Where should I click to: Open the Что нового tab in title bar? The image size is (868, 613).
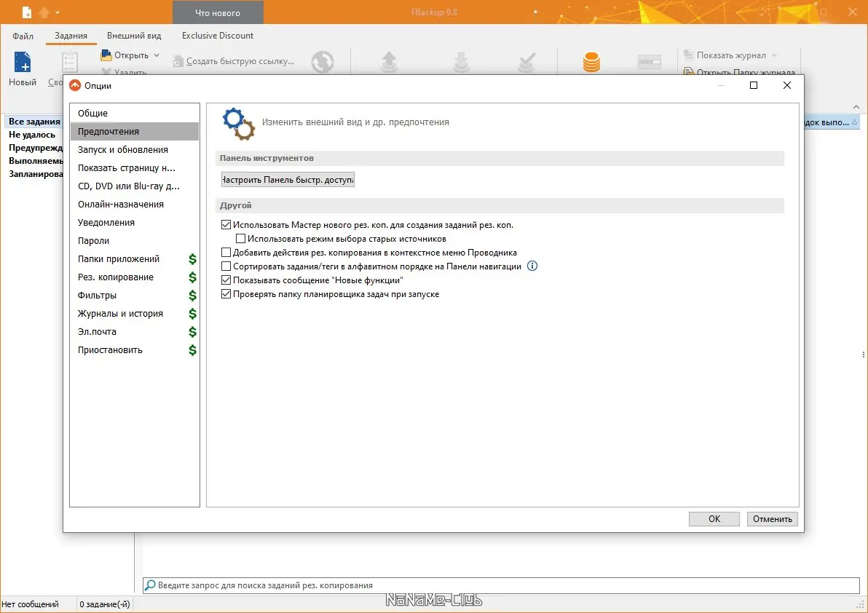point(218,12)
